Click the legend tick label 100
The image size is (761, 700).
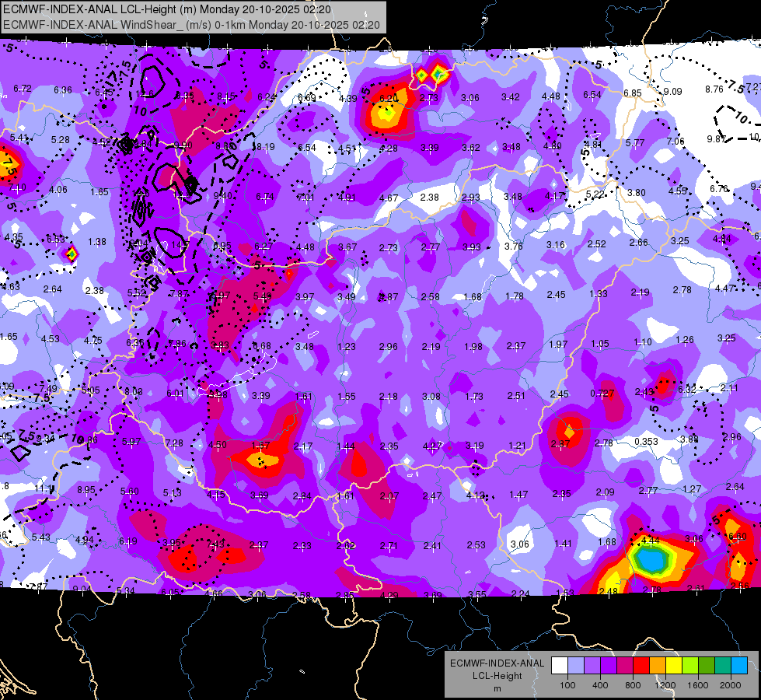[567, 685]
